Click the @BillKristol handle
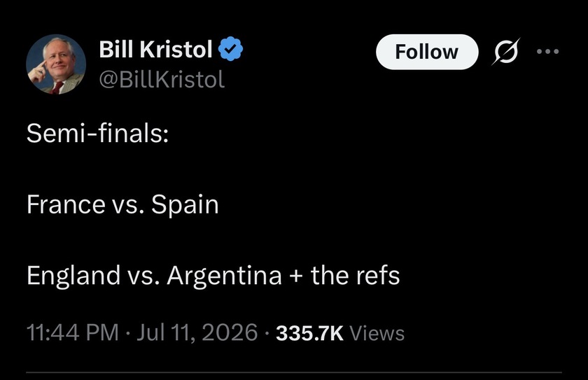 click(x=162, y=80)
